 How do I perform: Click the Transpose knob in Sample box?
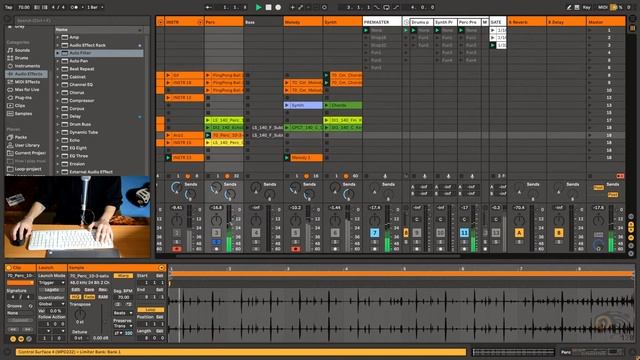coord(80,314)
